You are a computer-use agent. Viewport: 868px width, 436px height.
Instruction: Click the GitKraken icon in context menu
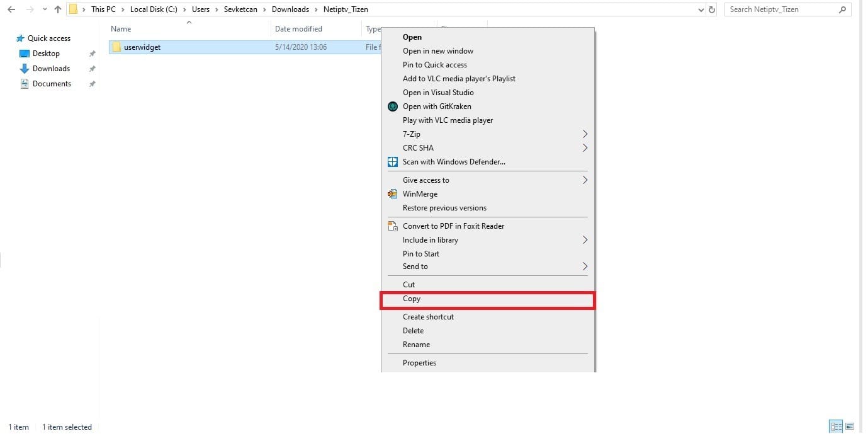pyautogui.click(x=393, y=106)
